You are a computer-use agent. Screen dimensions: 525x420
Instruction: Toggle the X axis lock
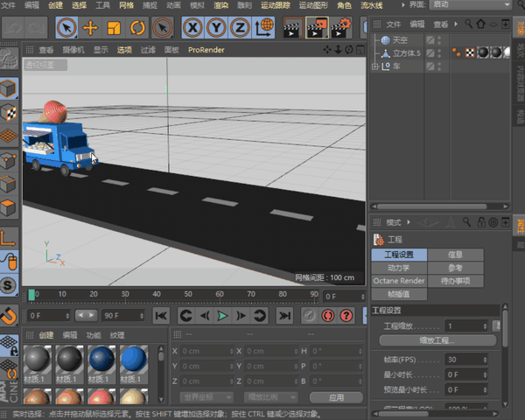[192, 28]
